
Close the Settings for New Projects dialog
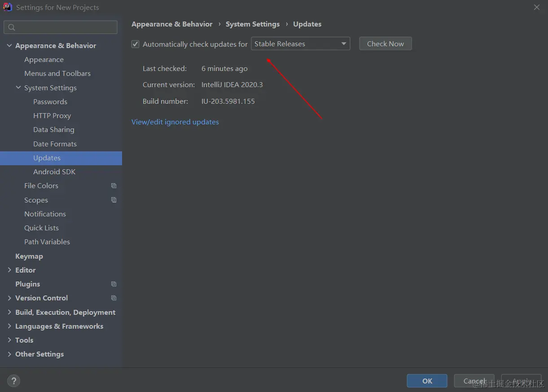tap(537, 7)
